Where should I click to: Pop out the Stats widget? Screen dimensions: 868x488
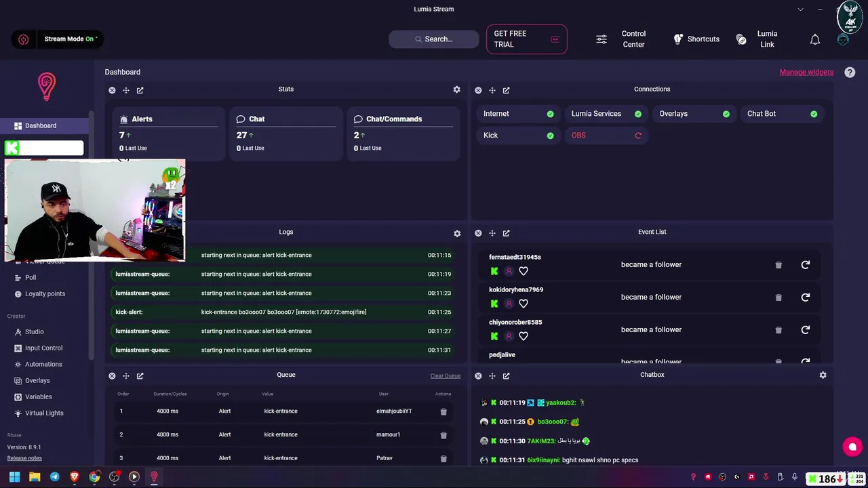(x=140, y=90)
